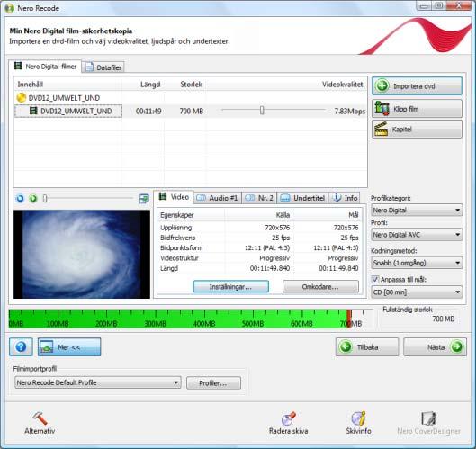476x449 pixels.
Task: Expand the Kodningsmetod dropdown
Action: (417, 263)
